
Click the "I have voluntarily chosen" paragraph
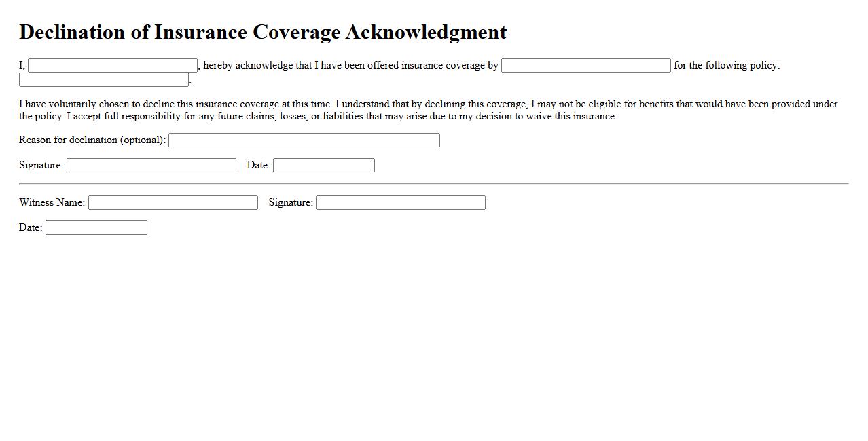428,110
